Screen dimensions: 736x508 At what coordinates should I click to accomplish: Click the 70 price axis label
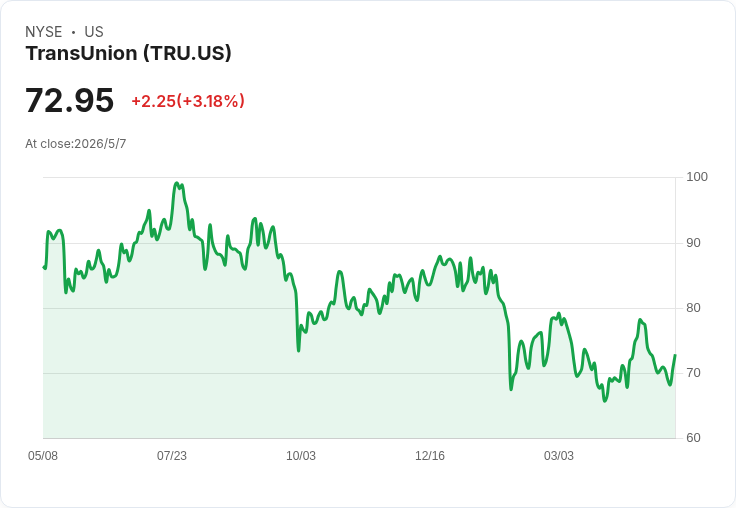[693, 373]
